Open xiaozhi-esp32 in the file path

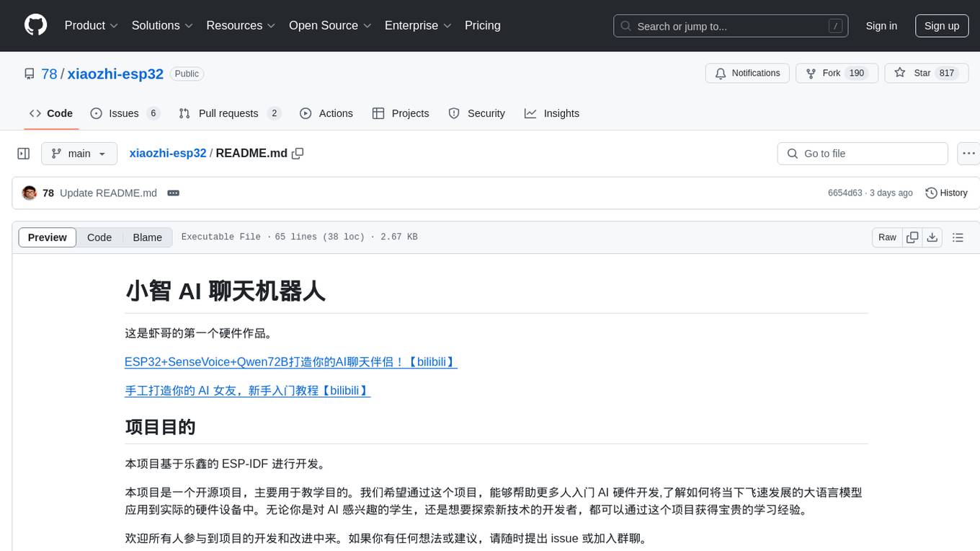tap(168, 154)
